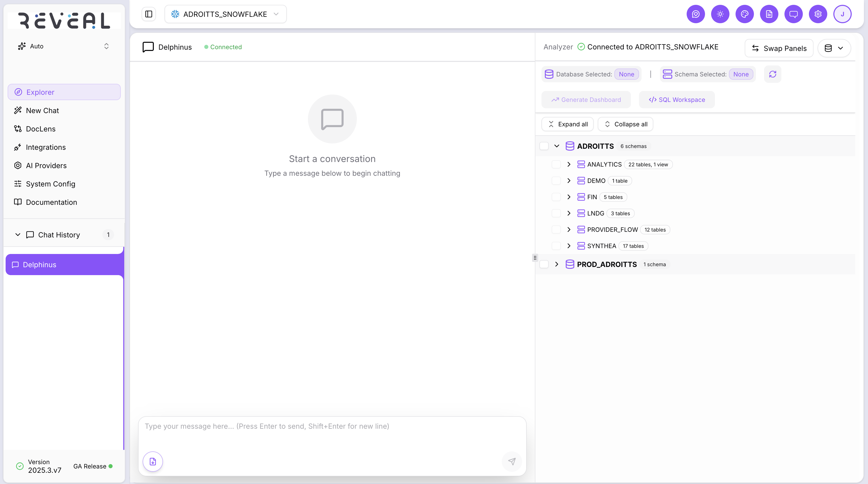Switch theme with the sun icon

click(720, 14)
